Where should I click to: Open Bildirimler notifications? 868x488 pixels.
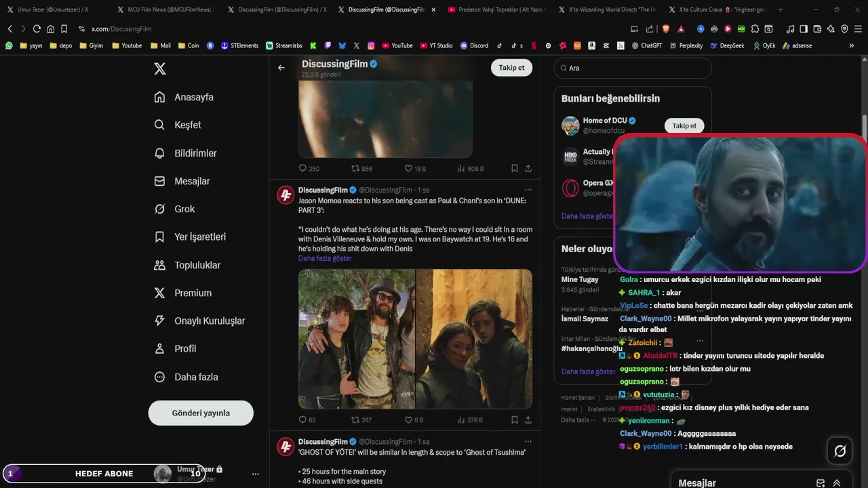[185, 153]
